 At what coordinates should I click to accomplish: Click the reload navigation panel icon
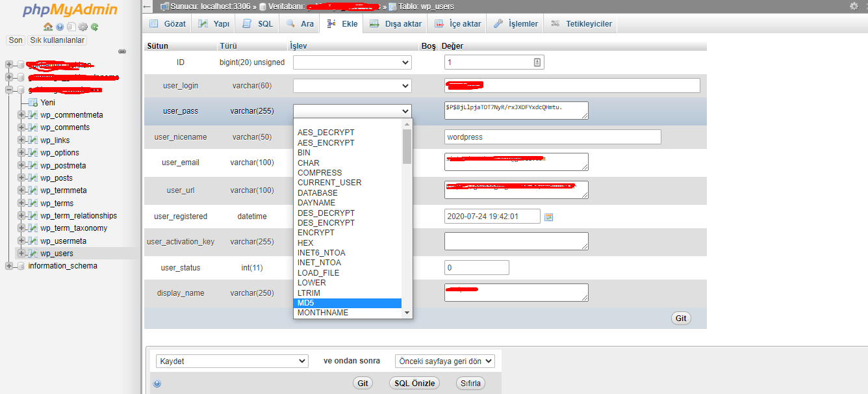pos(95,27)
